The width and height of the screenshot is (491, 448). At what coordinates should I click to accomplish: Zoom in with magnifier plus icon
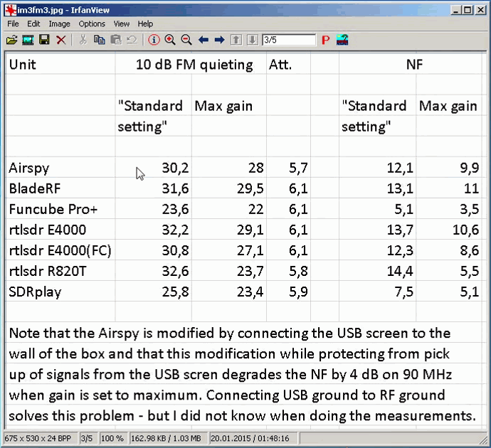coord(170,40)
